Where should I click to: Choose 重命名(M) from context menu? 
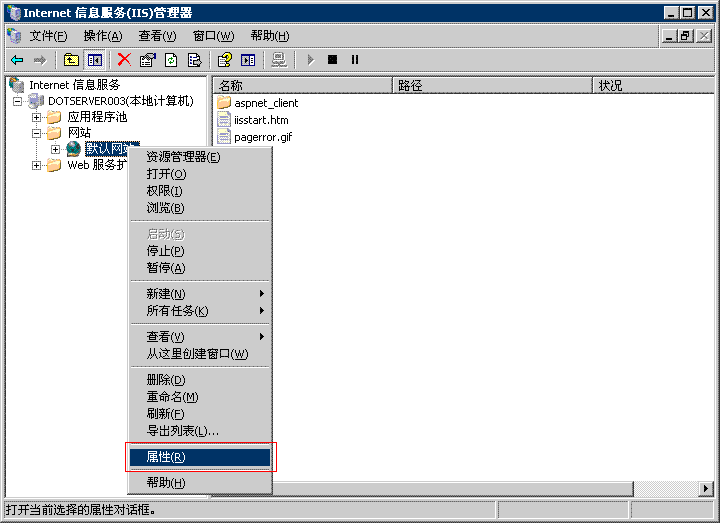click(200, 397)
